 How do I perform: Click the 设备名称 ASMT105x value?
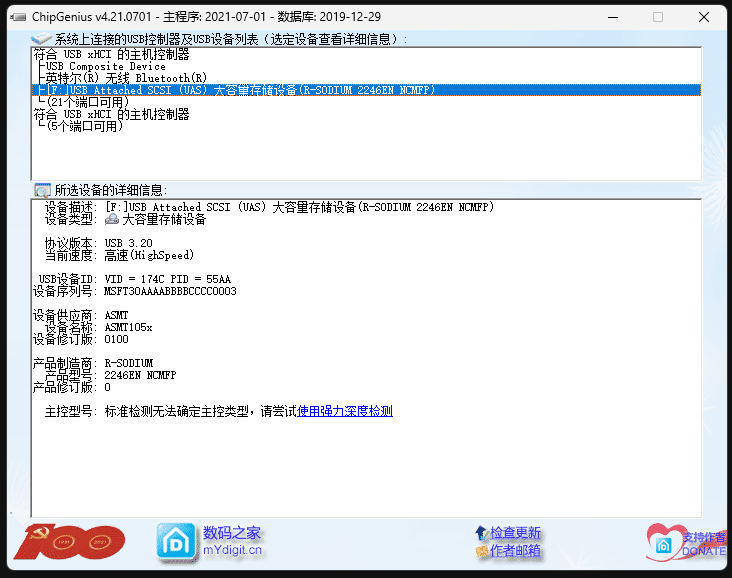pos(128,327)
